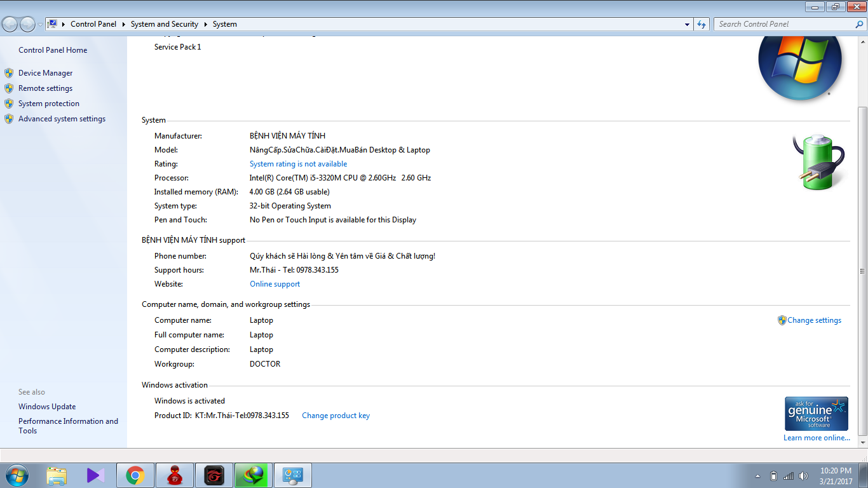
Task: Open File Explorer from the taskbar
Action: [57, 475]
